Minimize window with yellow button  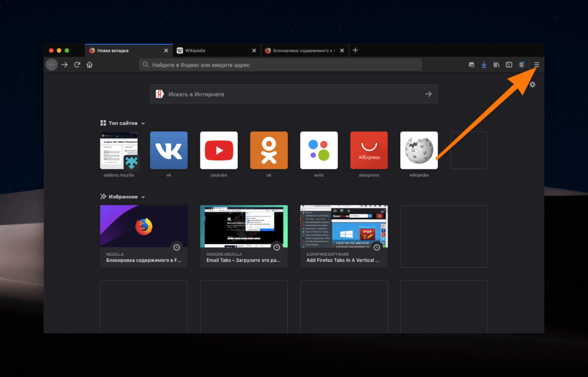(x=59, y=51)
